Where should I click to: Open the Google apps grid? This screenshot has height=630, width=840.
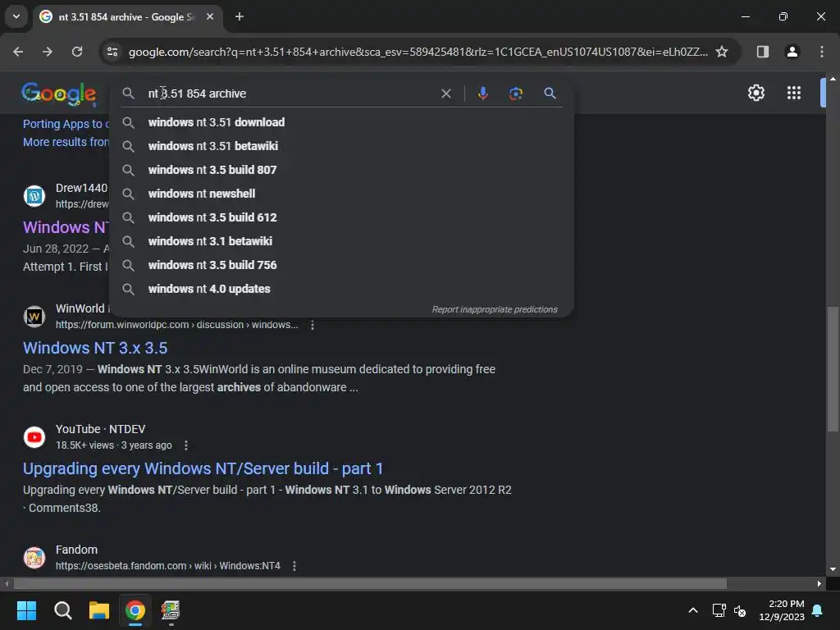tap(794, 93)
